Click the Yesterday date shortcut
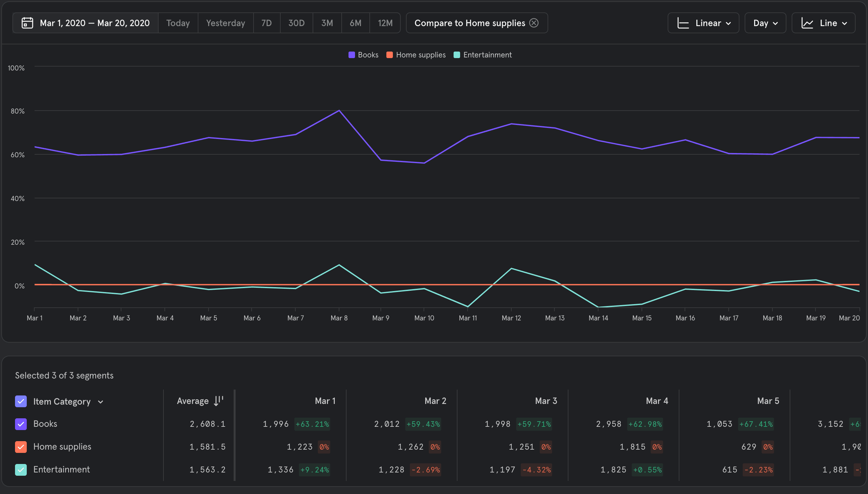Screen dimensions: 868x494 click(x=225, y=23)
